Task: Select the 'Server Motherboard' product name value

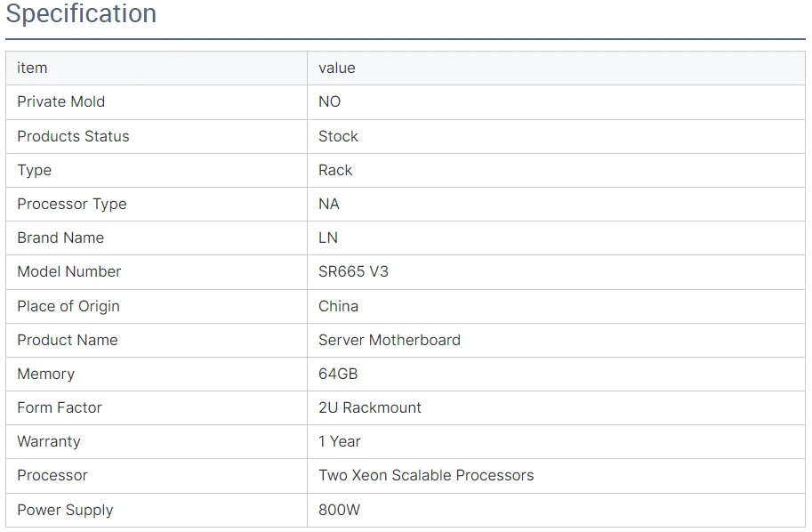Action: 390,340
